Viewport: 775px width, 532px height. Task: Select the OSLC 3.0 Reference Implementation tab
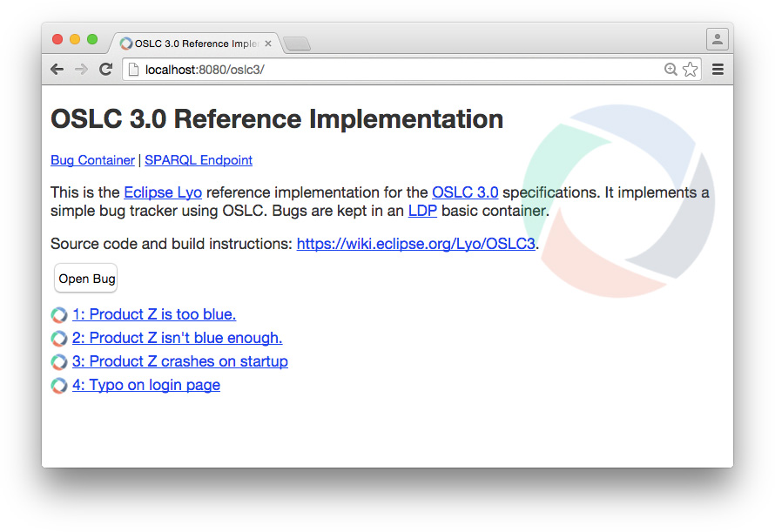click(197, 44)
